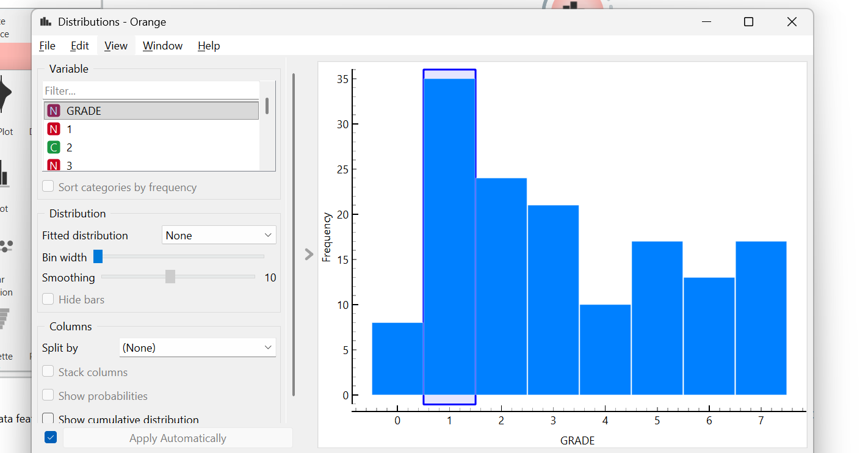
Task: Click the Distributions window title icon
Action: point(45,22)
